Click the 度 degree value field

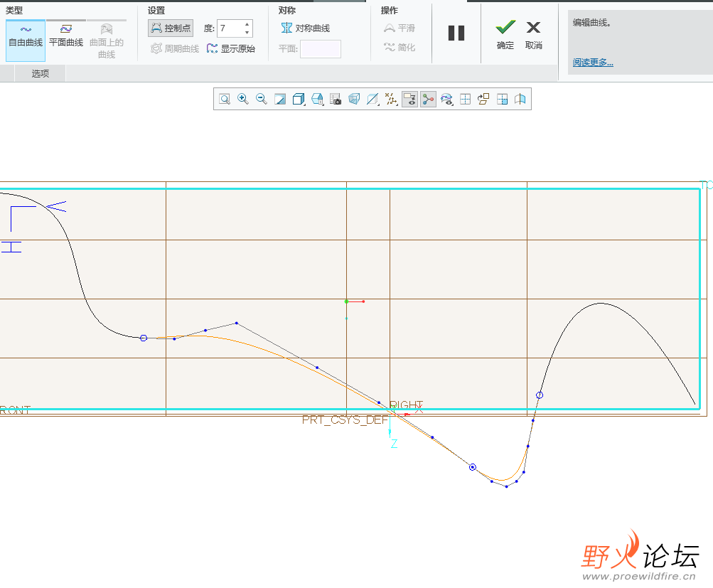click(x=230, y=28)
